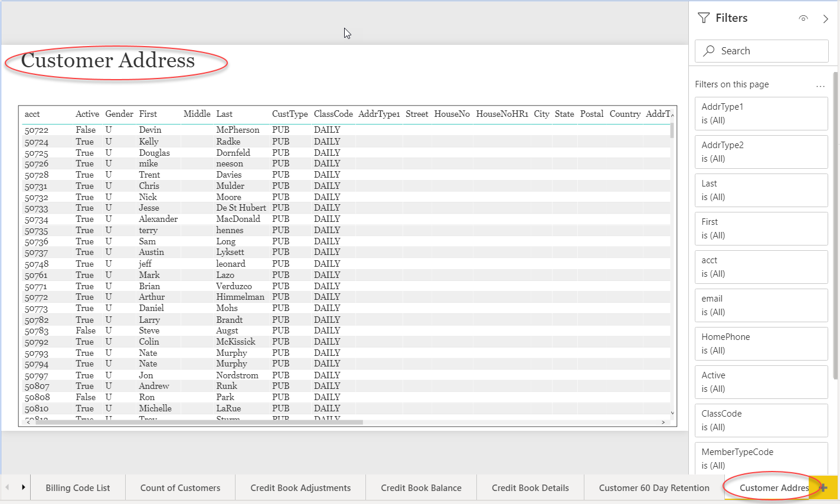Click the CustType column header
This screenshot has height=504, width=840.
[x=290, y=114]
